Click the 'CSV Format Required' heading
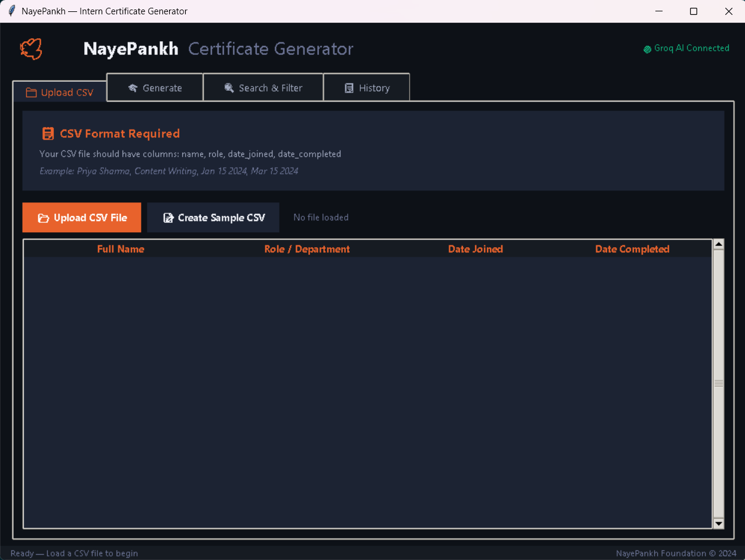Viewport: 745px width, 560px height. 119,134
